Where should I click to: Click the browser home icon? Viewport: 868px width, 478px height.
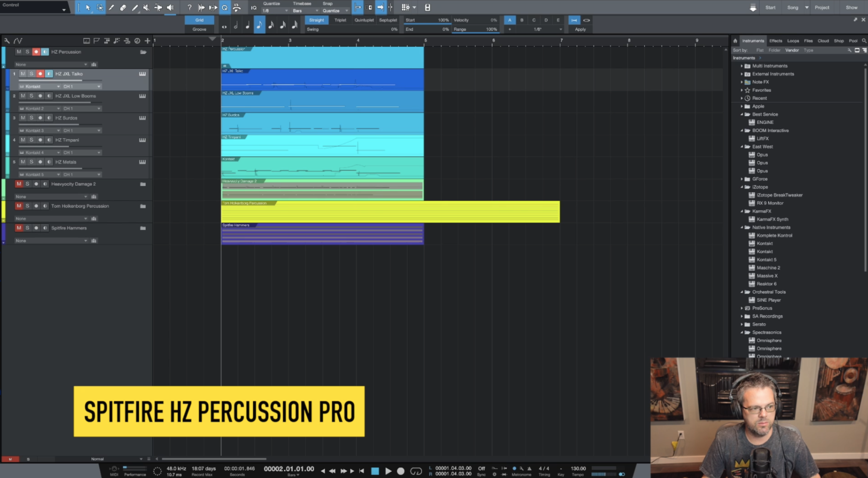click(x=735, y=41)
